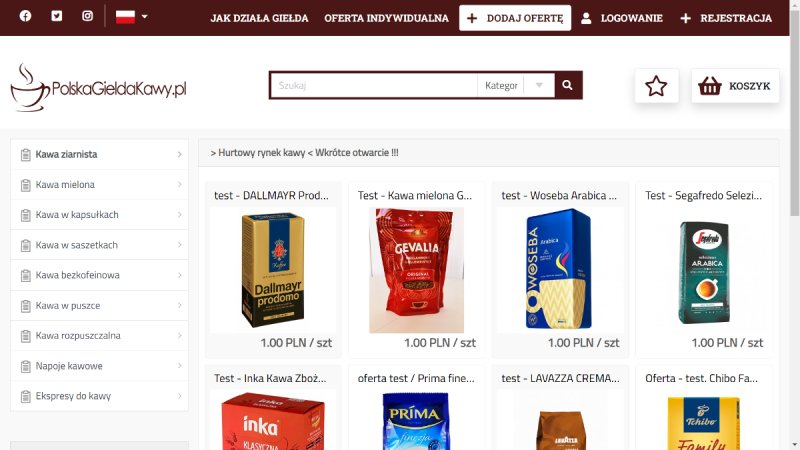800x450 pixels.
Task: Click the page vertical scrollbar
Action: pos(795,225)
